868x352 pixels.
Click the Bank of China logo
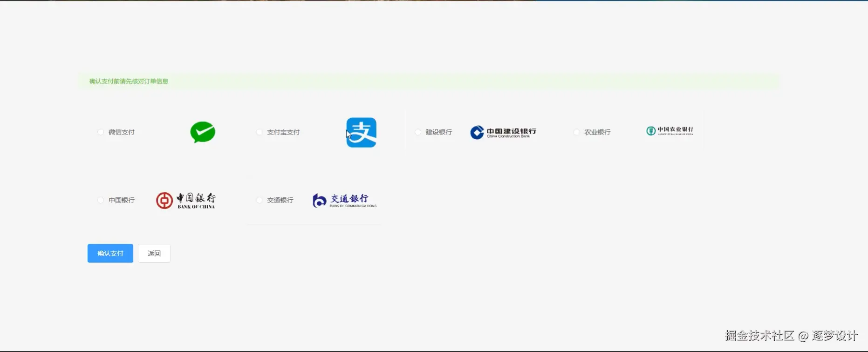(186, 200)
